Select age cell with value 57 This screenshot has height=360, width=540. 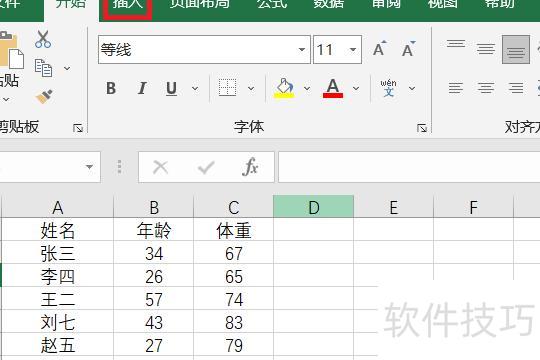point(154,299)
